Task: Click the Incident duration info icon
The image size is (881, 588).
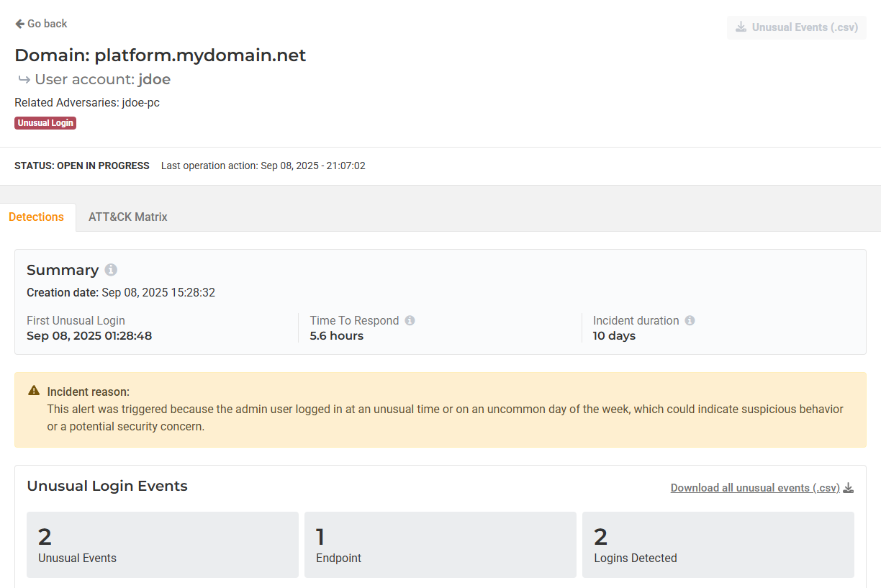Action: (x=690, y=321)
